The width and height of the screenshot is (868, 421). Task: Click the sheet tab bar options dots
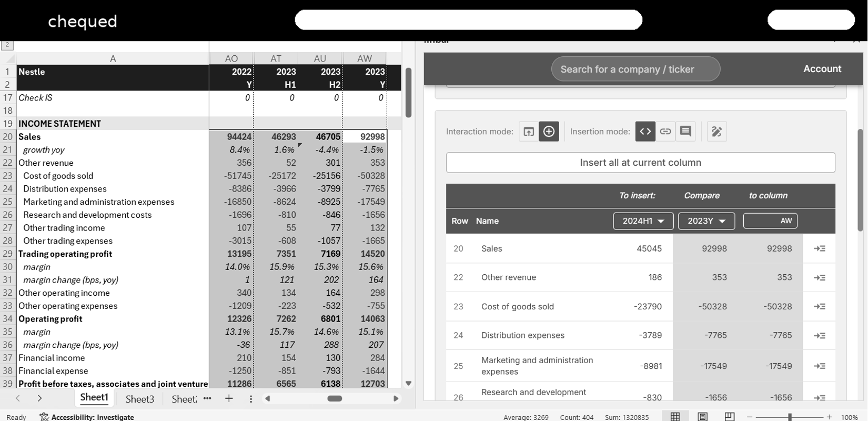click(x=251, y=399)
